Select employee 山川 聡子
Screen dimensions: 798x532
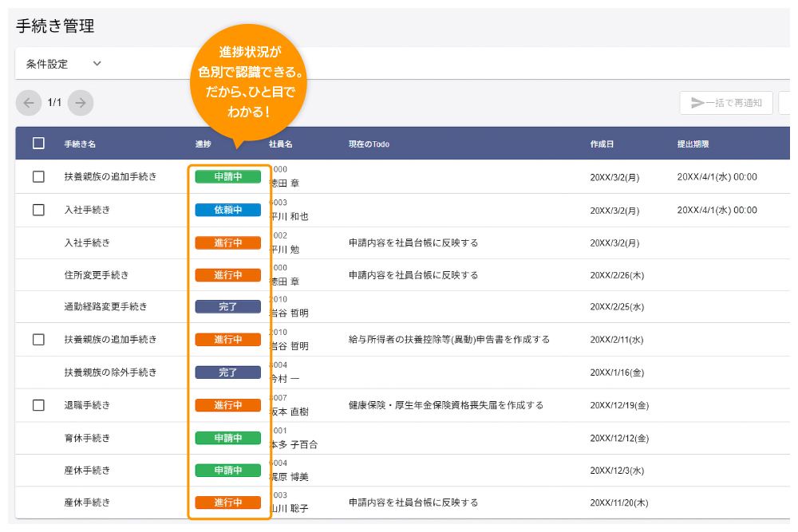click(x=289, y=508)
